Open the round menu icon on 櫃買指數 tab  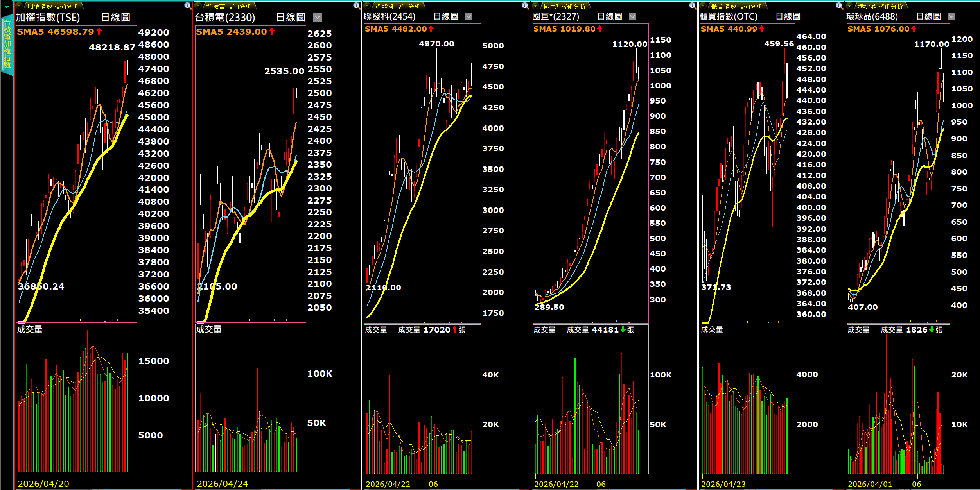pyautogui.click(x=703, y=6)
